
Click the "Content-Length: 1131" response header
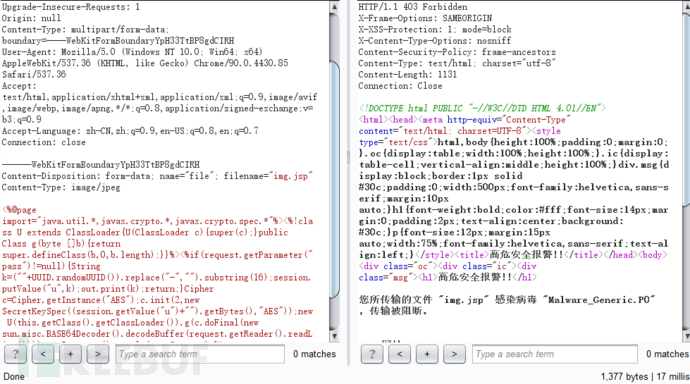pos(407,74)
